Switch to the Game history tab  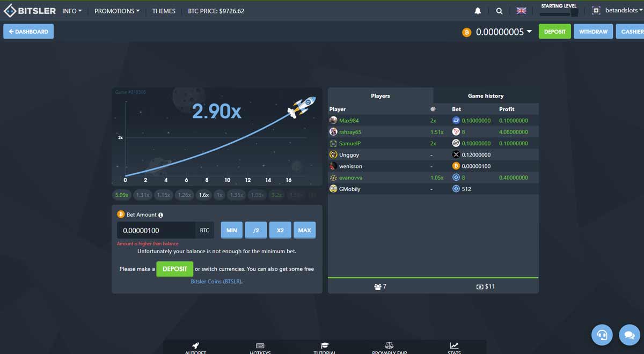pyautogui.click(x=485, y=95)
